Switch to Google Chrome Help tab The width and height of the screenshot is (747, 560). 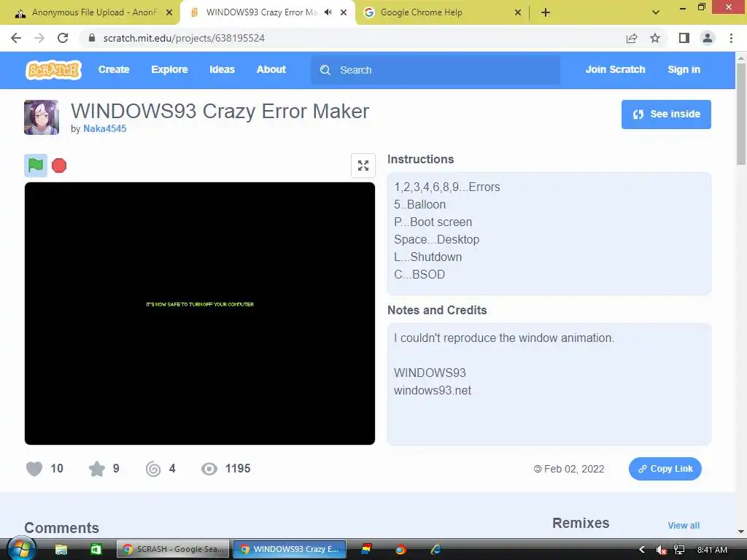click(x=441, y=12)
